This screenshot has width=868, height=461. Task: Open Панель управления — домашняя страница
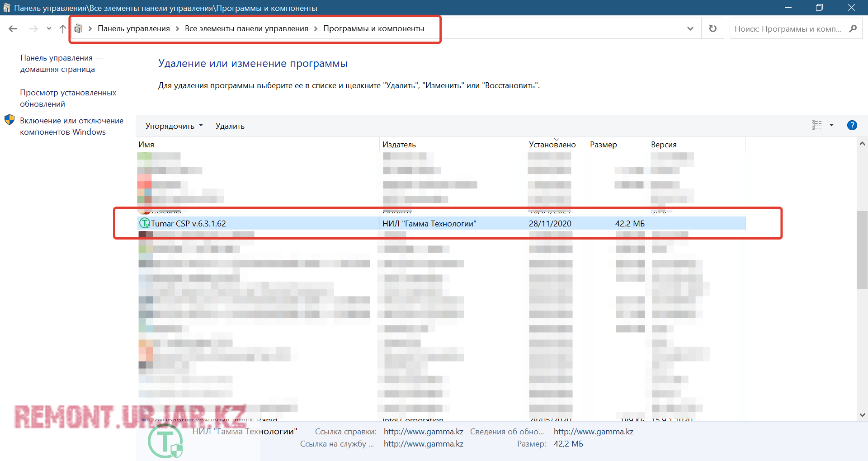click(x=62, y=63)
